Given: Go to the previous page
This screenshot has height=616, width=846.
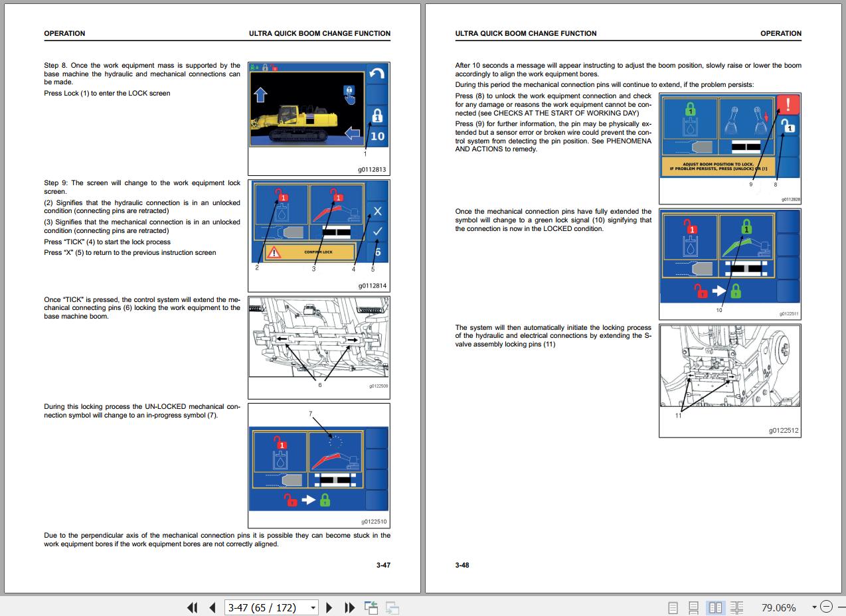Looking at the screenshot, I should click(x=212, y=607).
